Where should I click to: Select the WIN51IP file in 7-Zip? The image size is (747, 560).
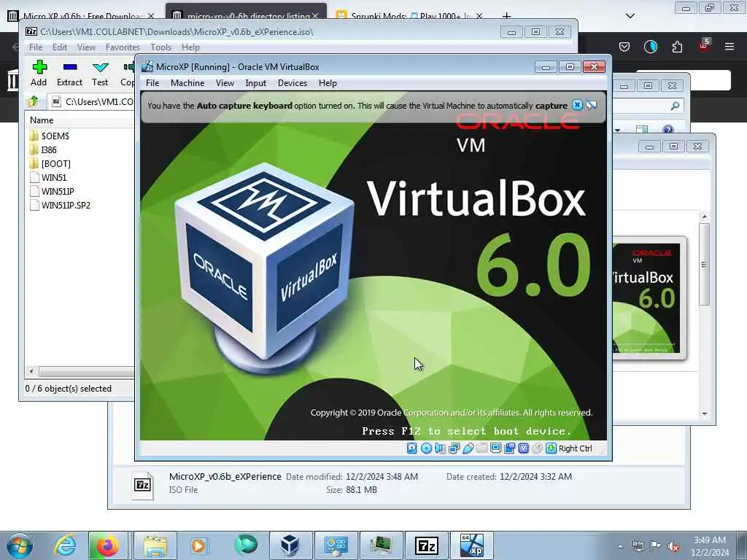click(x=52, y=192)
